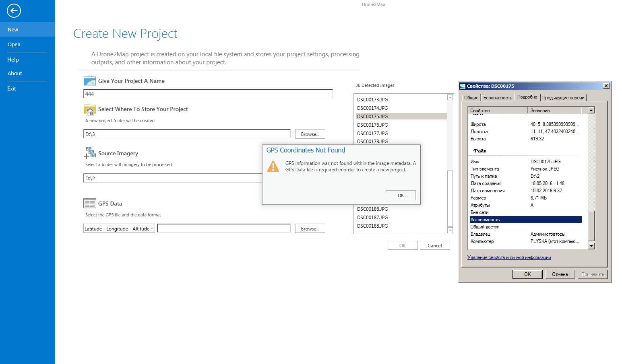The height and width of the screenshot is (364, 622).
Task: Click the project name folder icon
Action: [89, 80]
